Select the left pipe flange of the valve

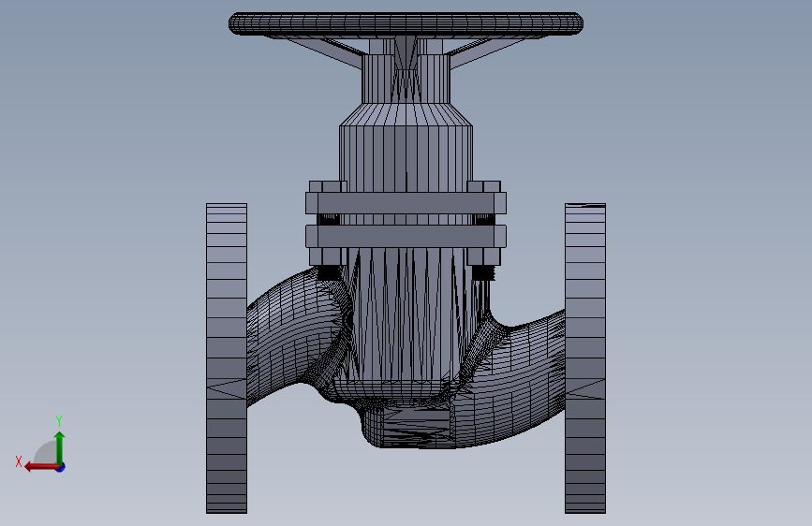[227, 358]
